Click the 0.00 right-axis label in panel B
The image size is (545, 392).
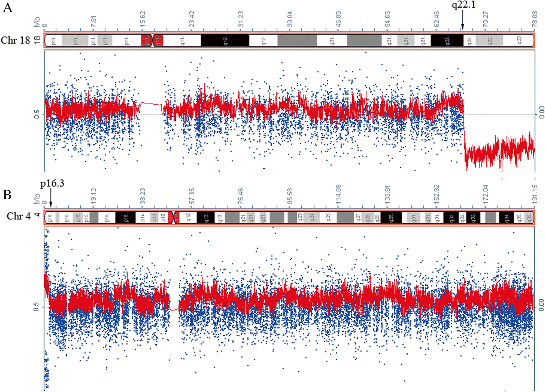click(541, 305)
